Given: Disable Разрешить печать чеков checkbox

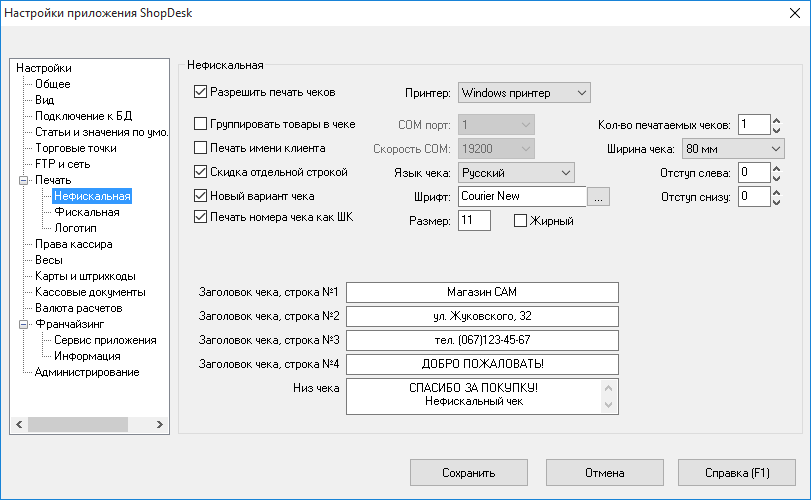Looking at the screenshot, I should pos(200,92).
